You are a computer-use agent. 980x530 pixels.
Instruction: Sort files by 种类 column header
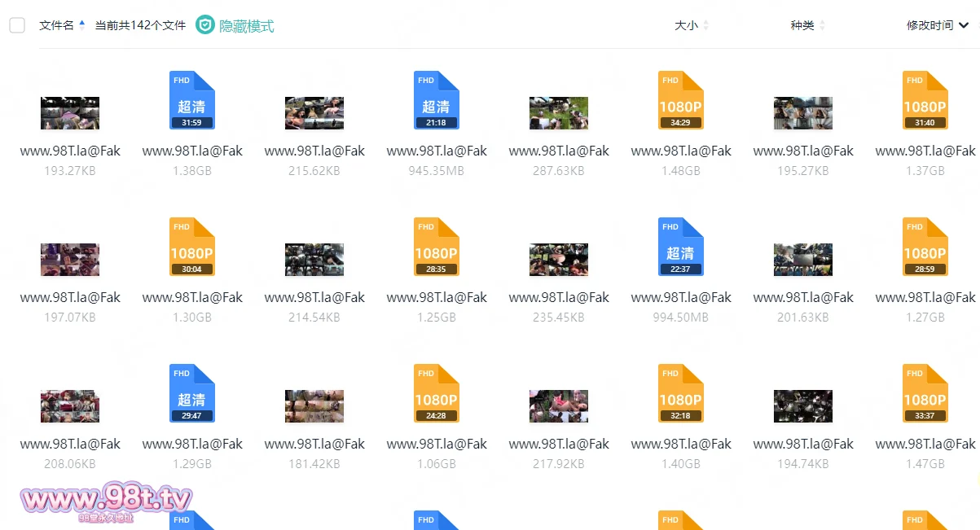pyautogui.click(x=802, y=25)
